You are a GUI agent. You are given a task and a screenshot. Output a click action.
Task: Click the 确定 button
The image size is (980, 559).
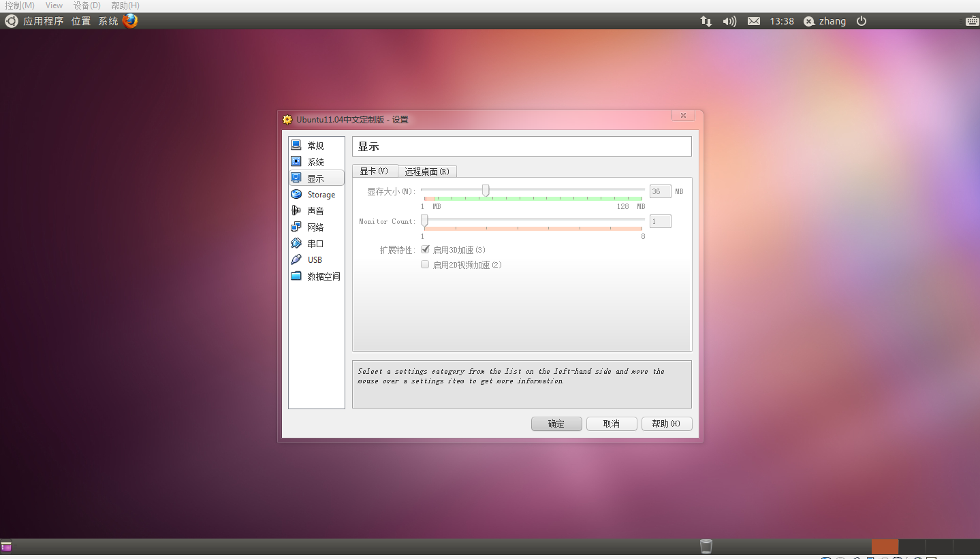tap(556, 424)
